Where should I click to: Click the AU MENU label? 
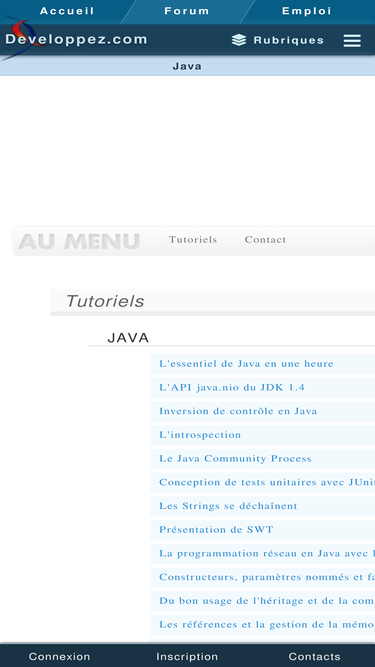tap(79, 241)
